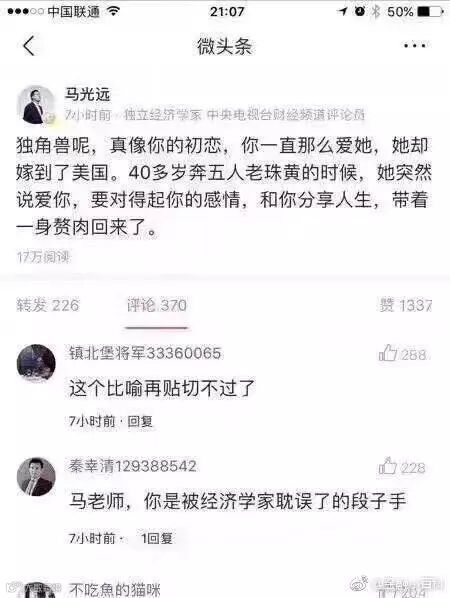Tap the back arrow icon

[x=29, y=46]
